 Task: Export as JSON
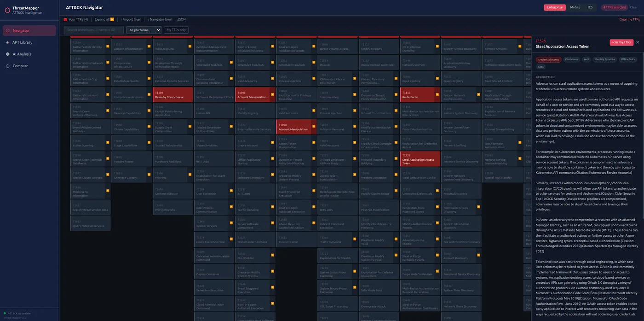(181, 19)
